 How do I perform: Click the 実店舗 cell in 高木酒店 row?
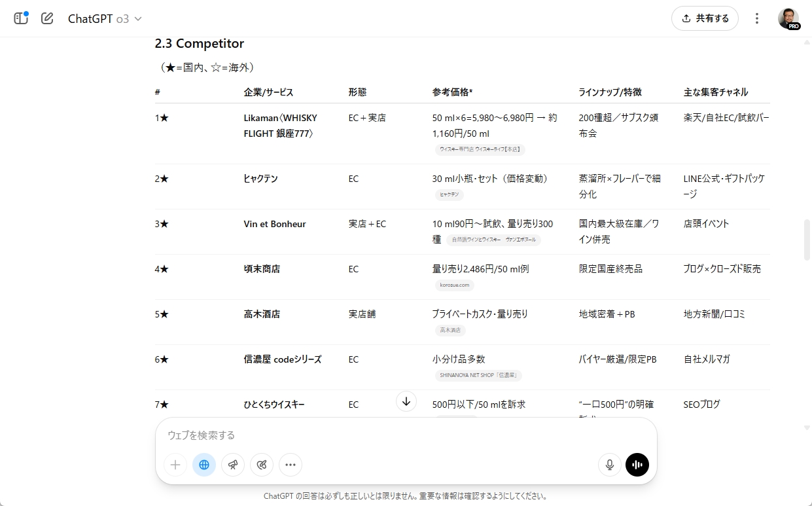(362, 314)
